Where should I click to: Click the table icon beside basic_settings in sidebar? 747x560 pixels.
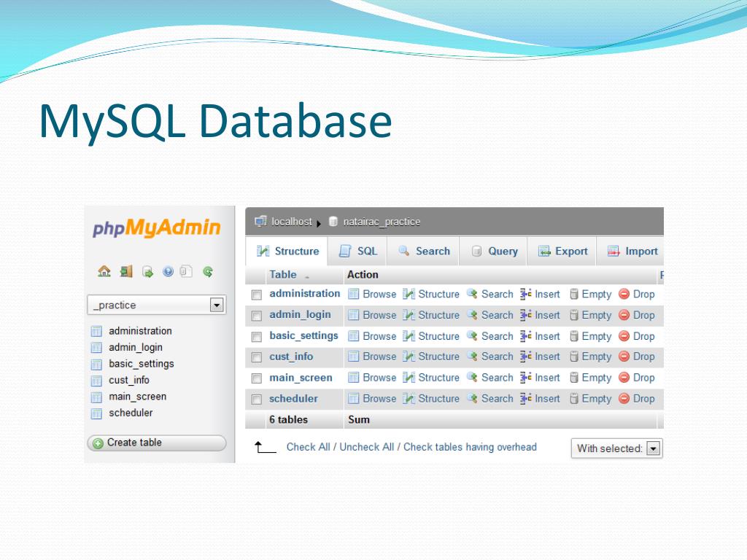(x=96, y=365)
